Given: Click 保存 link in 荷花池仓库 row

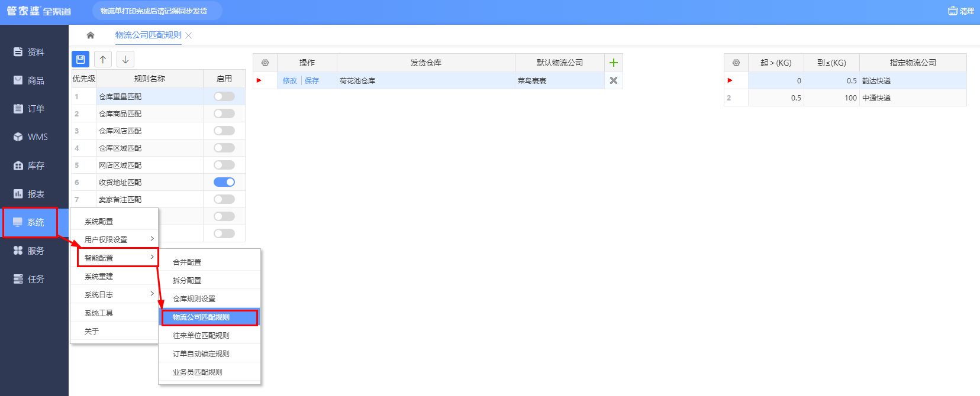Looking at the screenshot, I should [312, 81].
